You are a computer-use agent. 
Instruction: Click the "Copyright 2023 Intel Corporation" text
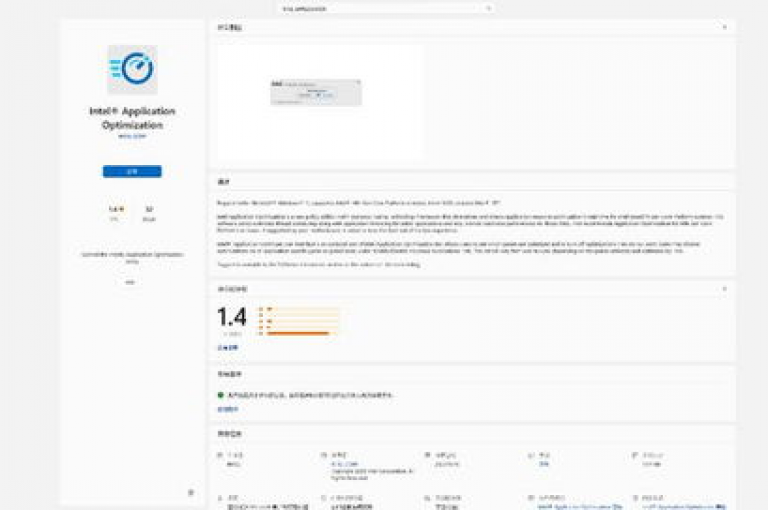(372, 471)
